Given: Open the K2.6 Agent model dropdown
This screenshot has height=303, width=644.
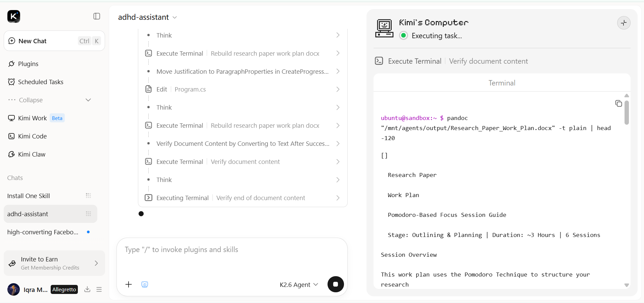Looking at the screenshot, I should [x=299, y=285].
